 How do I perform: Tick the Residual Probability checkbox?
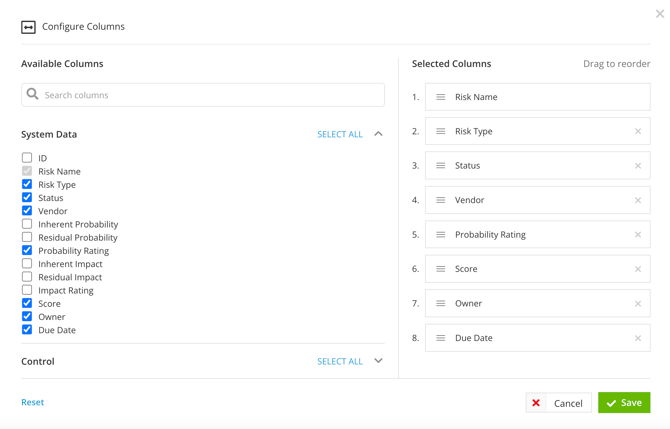pyautogui.click(x=27, y=237)
